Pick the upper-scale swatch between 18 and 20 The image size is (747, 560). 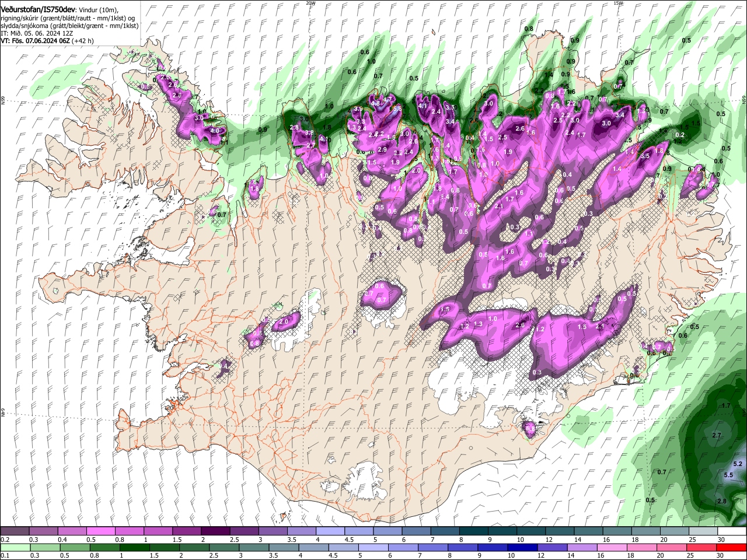(x=645, y=531)
